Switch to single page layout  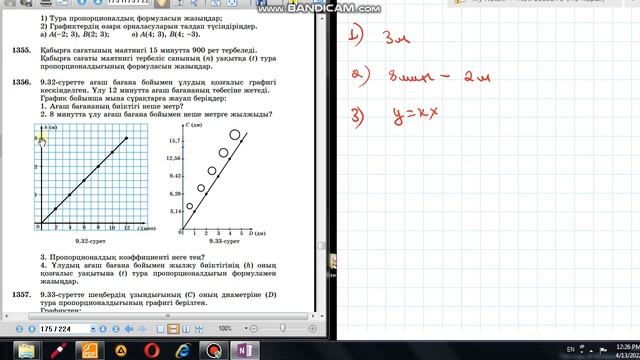pos(160,329)
